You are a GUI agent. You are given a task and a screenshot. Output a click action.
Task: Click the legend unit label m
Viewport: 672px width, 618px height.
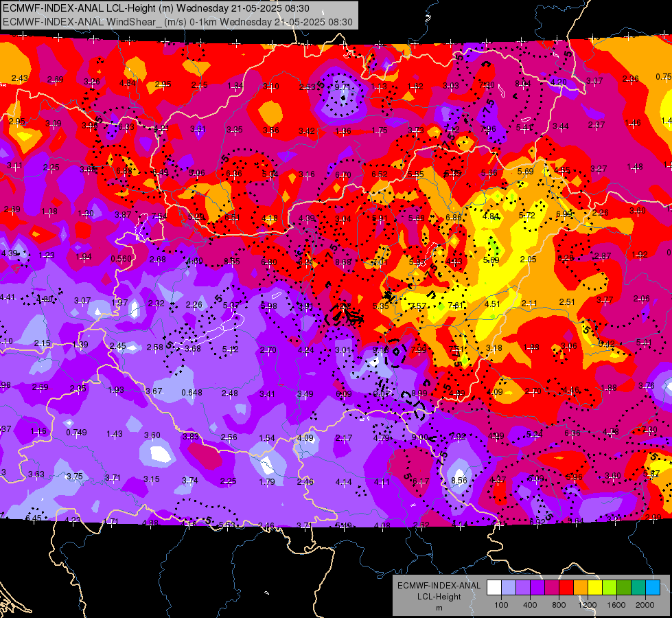439,608
